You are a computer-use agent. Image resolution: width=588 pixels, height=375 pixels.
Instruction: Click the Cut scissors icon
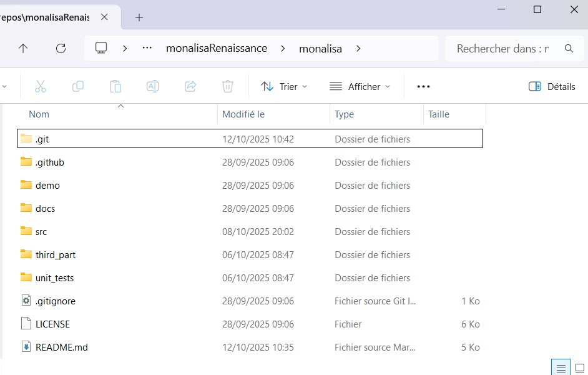click(x=41, y=86)
